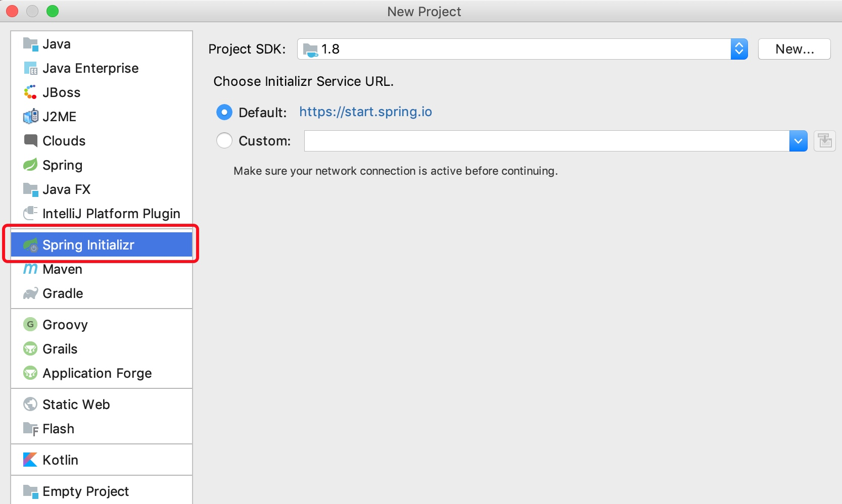Viewport: 842px width, 504px height.
Task: Open the https://start.spring.io link
Action: coord(365,112)
